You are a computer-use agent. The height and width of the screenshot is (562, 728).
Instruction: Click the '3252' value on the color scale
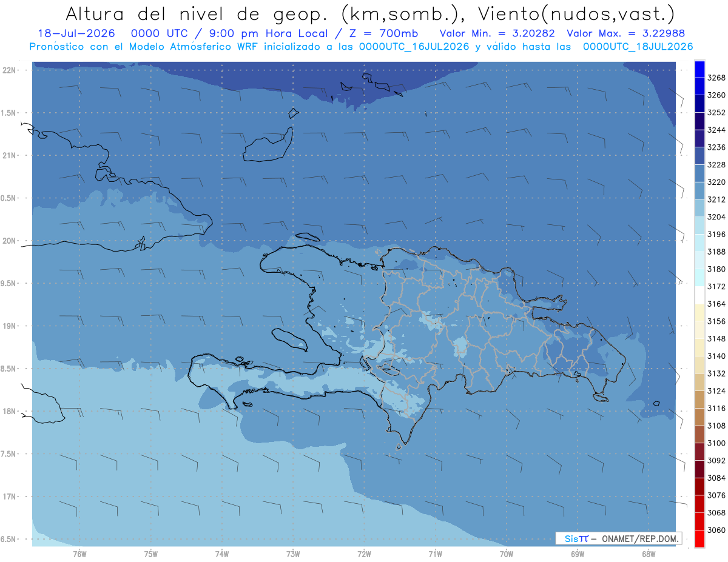(x=716, y=113)
